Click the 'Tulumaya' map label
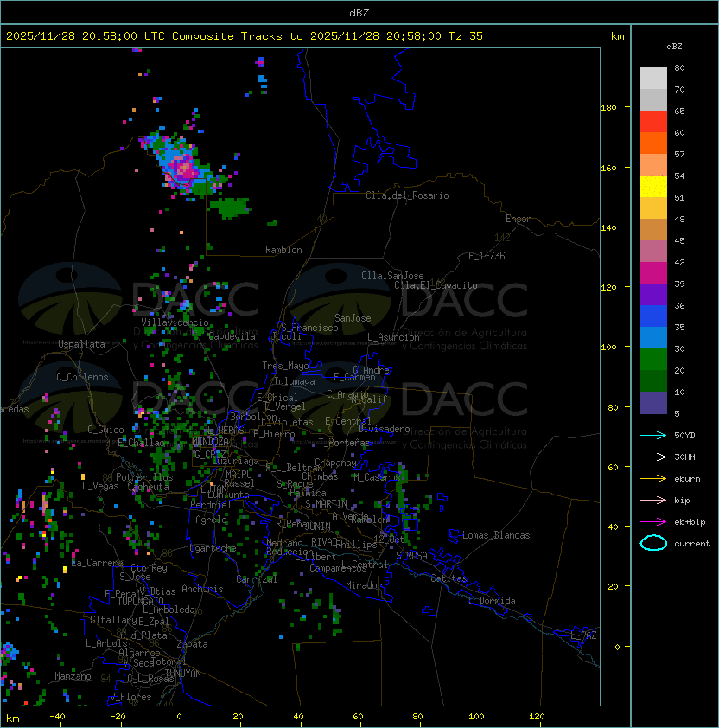 point(295,381)
